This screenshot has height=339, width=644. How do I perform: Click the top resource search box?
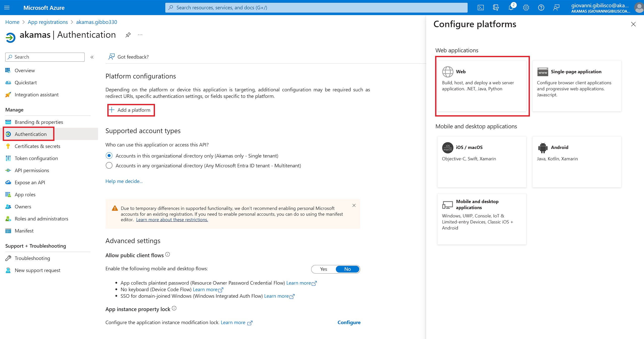(x=316, y=8)
